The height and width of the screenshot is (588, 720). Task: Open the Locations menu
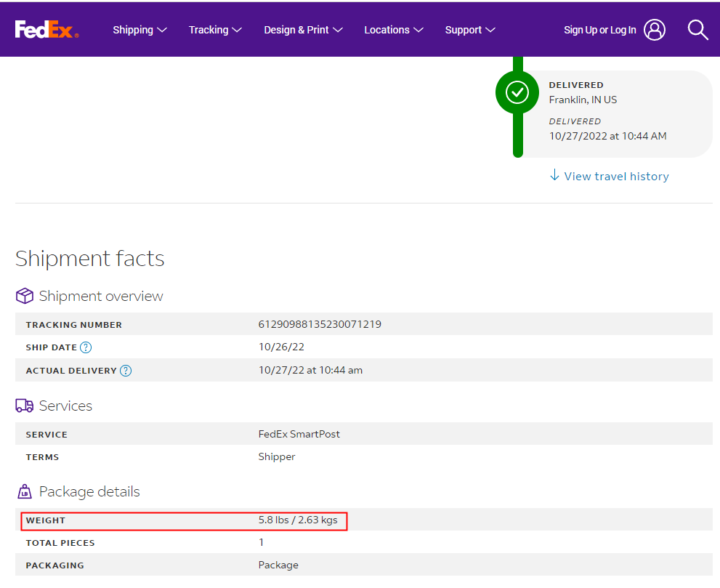click(393, 30)
